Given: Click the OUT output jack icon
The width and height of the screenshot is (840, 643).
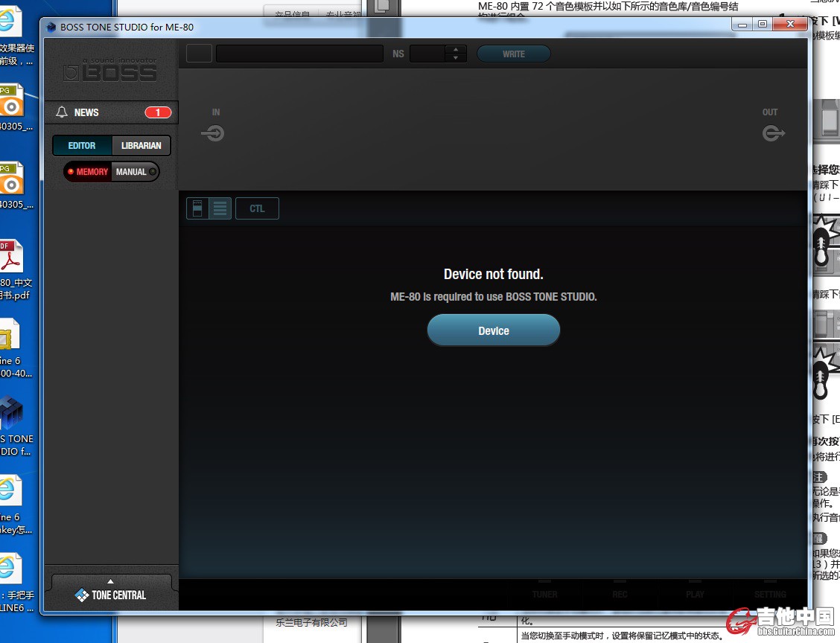Looking at the screenshot, I should pyautogui.click(x=773, y=133).
